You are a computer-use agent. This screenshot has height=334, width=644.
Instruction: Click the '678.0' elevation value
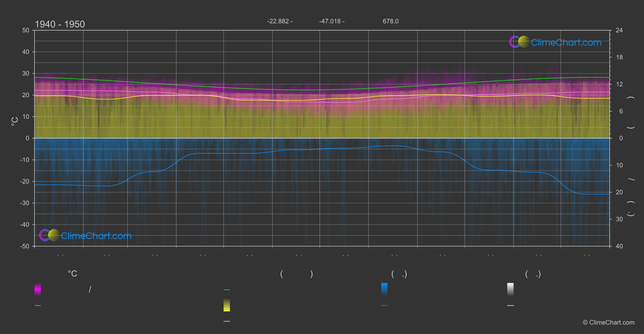point(391,21)
